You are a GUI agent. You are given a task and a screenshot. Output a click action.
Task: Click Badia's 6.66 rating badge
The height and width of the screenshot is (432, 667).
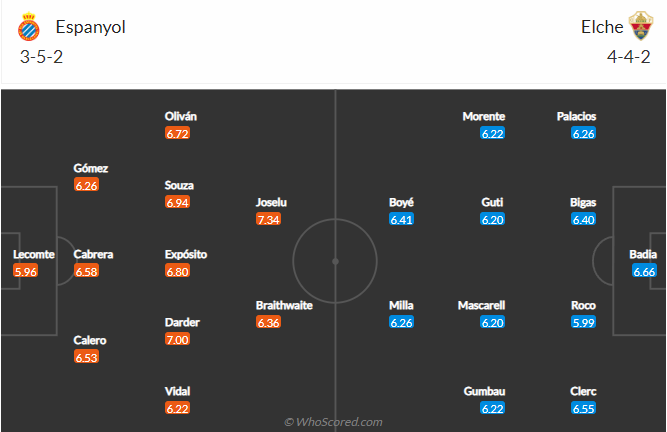click(644, 271)
